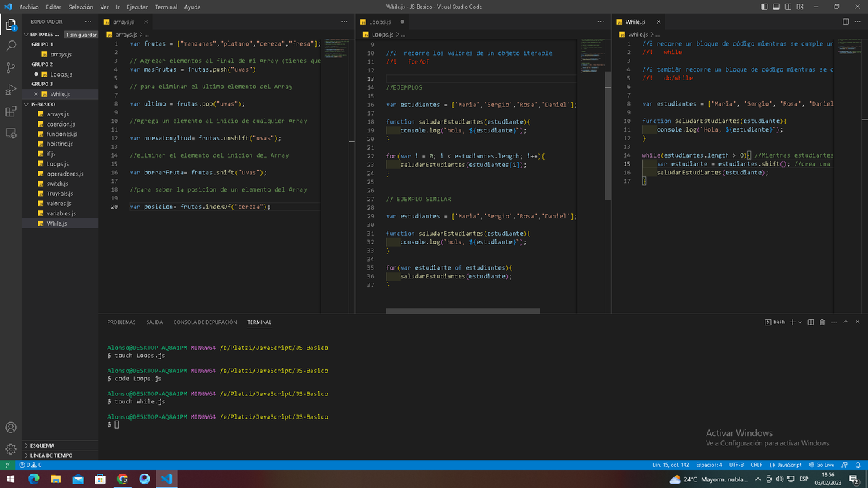
Task: Kill the terminal with trash icon
Action: (822, 322)
